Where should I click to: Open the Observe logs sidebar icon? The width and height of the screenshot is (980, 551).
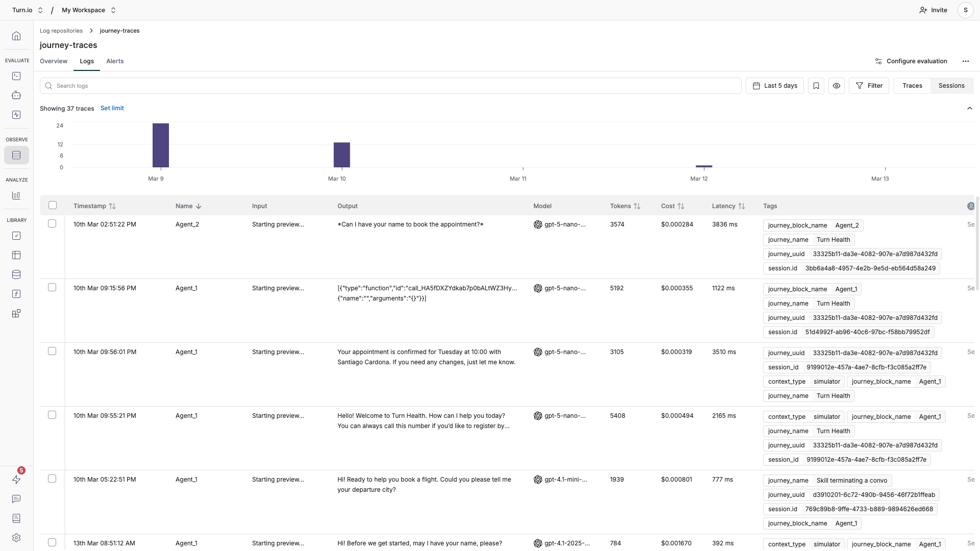(16, 155)
